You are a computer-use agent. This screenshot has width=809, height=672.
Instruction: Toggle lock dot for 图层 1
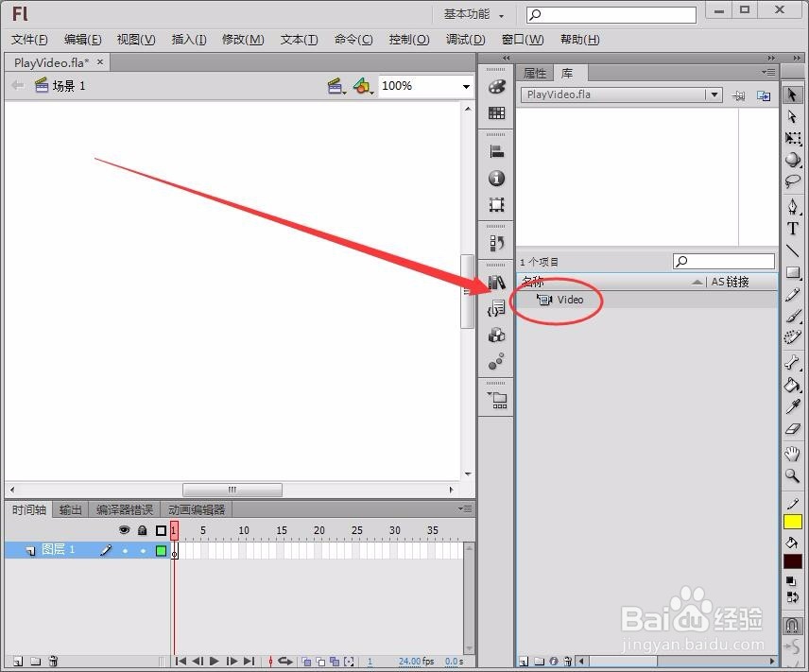(143, 551)
